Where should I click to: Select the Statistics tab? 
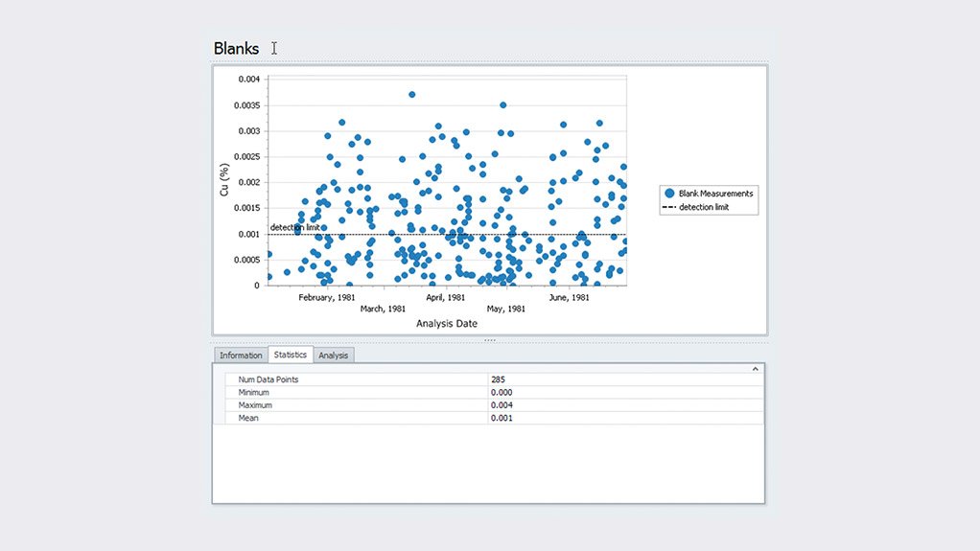point(290,355)
